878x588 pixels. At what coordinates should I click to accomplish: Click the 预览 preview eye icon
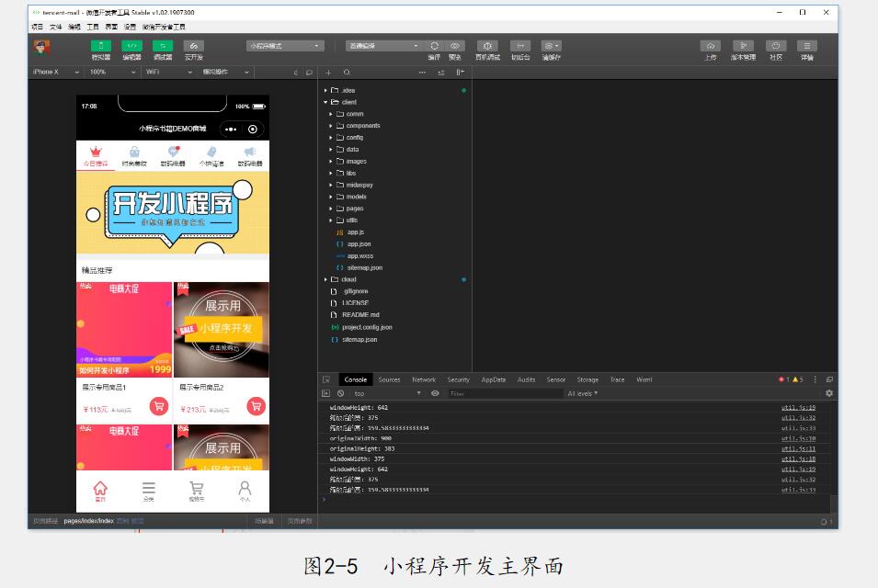coord(455,46)
